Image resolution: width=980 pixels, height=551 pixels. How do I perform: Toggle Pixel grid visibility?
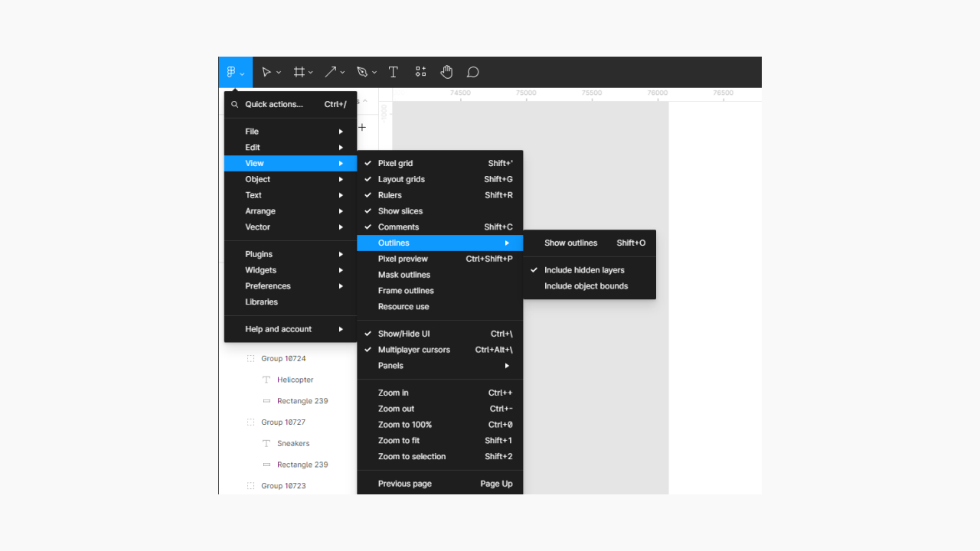pyautogui.click(x=395, y=163)
